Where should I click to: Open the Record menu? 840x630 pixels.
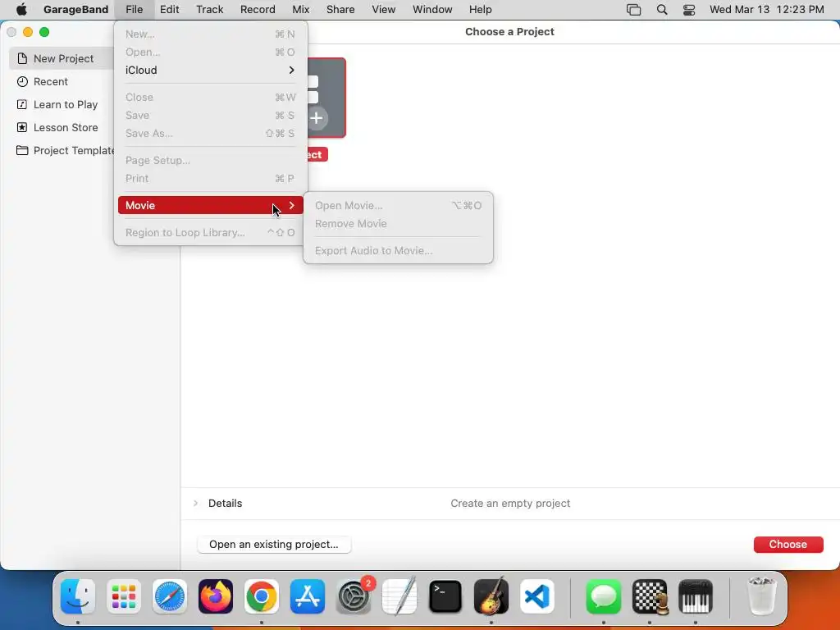click(258, 9)
